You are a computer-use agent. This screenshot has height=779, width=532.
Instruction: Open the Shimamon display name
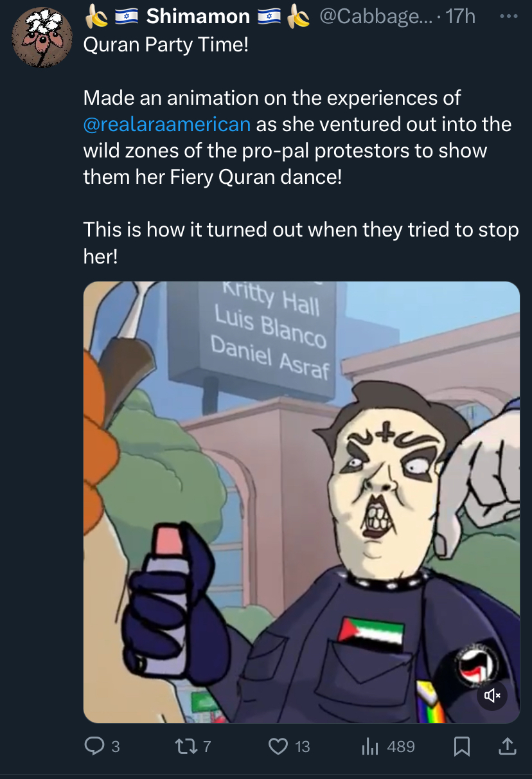point(198,16)
